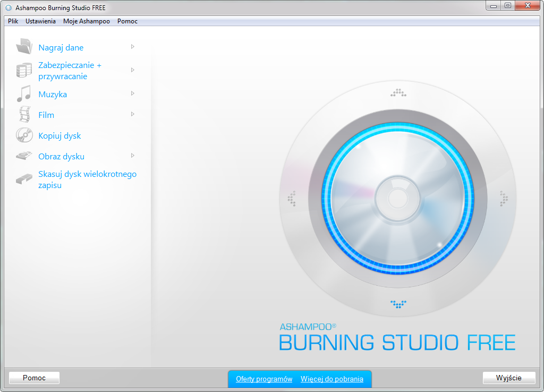Open the Plik menu
This screenshot has height=392, width=544.
click(12, 21)
